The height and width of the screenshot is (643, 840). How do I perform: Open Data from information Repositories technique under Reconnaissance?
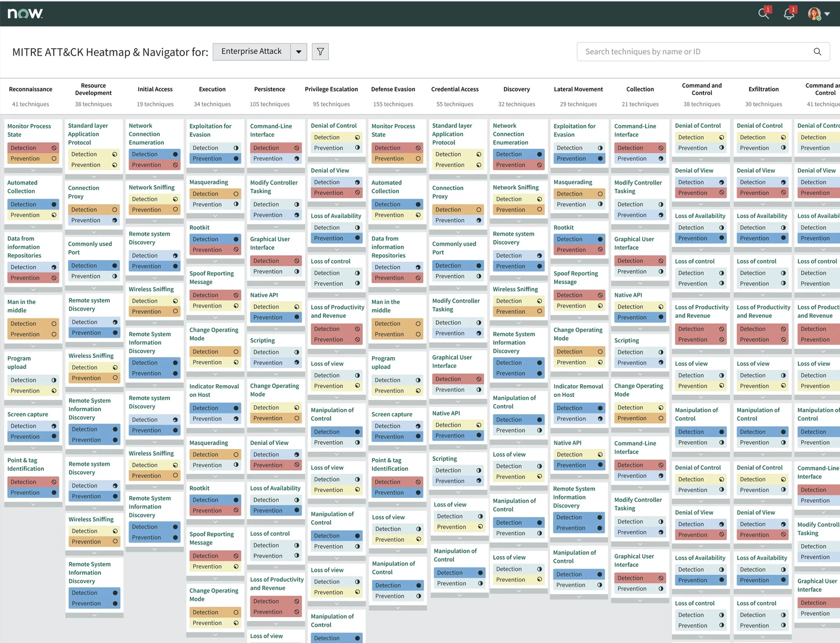pyautogui.click(x=24, y=247)
